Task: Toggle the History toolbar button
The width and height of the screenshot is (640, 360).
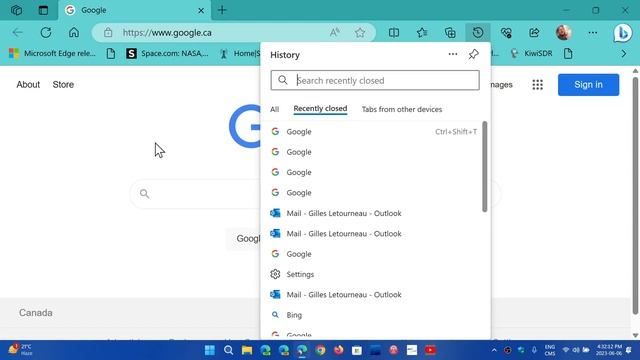Action: [x=478, y=33]
